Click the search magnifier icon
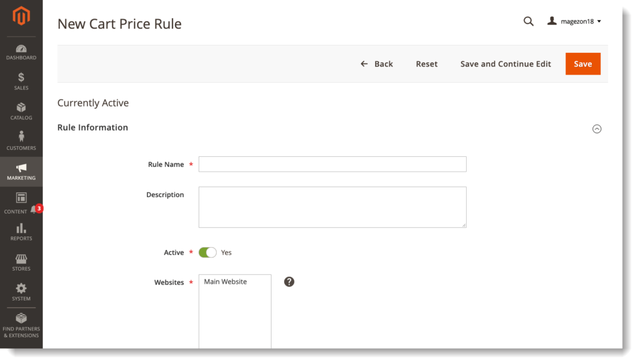 click(528, 21)
